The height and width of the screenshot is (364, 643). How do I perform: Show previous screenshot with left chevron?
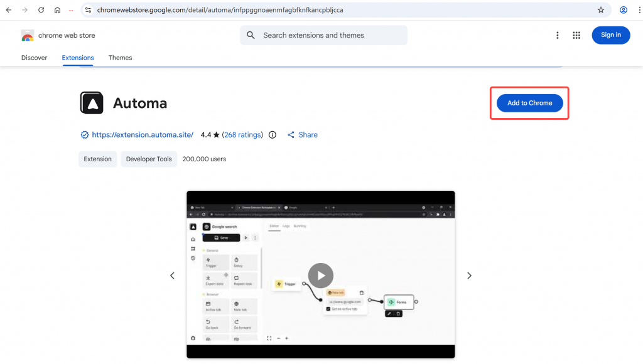tap(173, 276)
